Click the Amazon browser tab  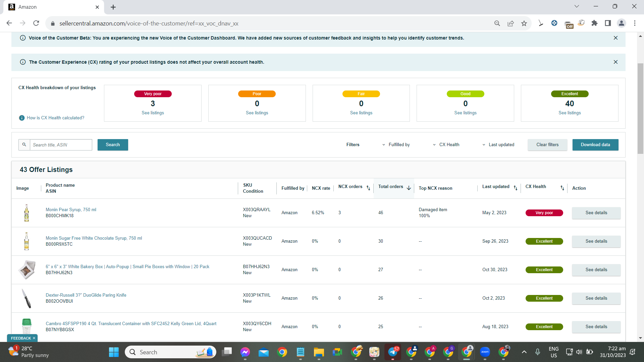(54, 7)
